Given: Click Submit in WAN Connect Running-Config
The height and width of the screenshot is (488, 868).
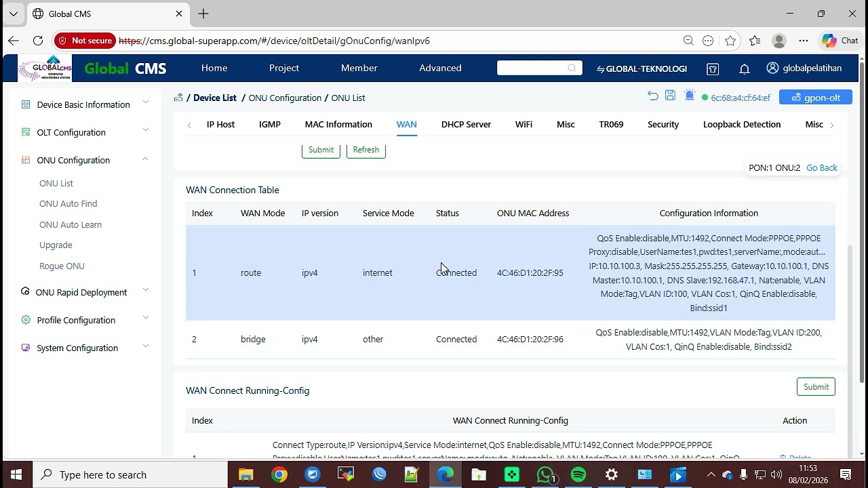Looking at the screenshot, I should click(x=816, y=387).
